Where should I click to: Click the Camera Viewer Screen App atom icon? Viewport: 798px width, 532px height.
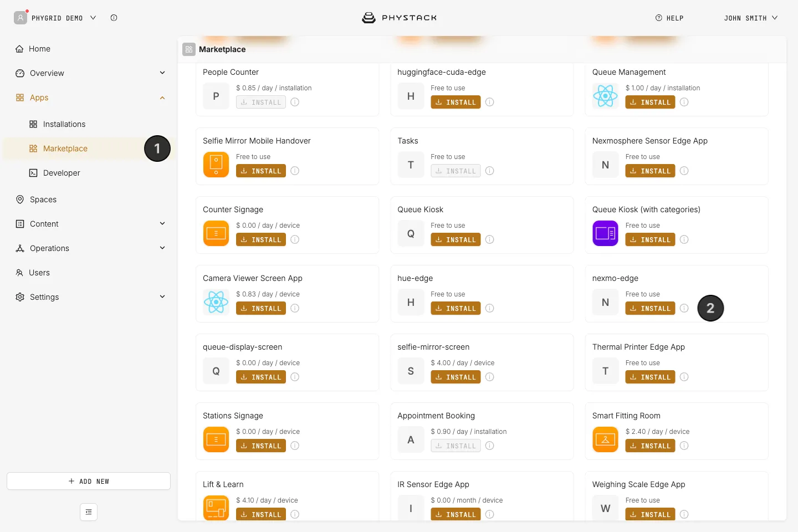click(x=216, y=302)
